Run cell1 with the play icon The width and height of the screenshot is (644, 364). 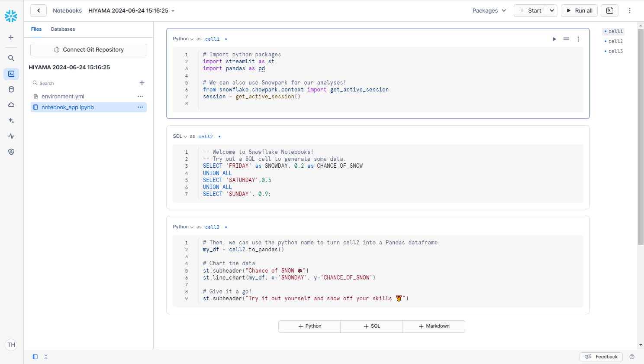pyautogui.click(x=554, y=39)
